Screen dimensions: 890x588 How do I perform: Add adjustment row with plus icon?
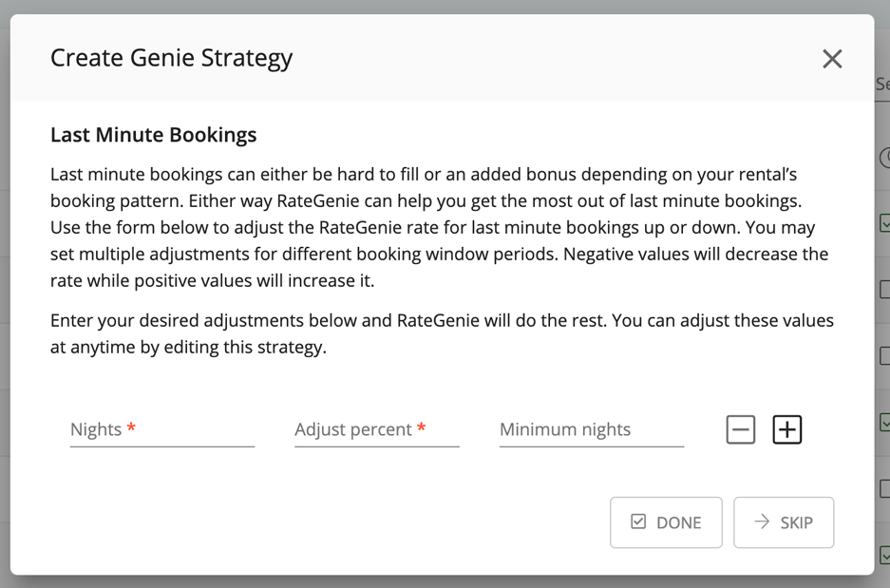(787, 429)
